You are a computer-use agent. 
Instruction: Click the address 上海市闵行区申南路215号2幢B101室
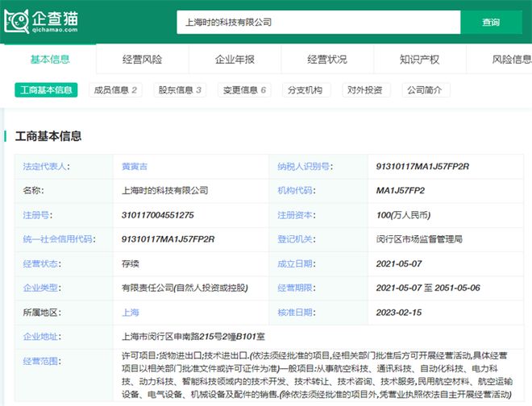(x=193, y=337)
